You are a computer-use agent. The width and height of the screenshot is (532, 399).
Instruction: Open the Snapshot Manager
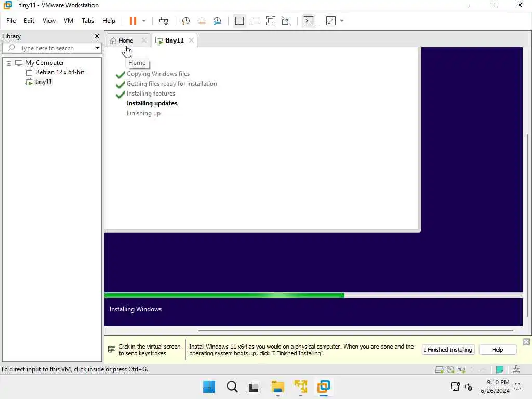(217, 21)
